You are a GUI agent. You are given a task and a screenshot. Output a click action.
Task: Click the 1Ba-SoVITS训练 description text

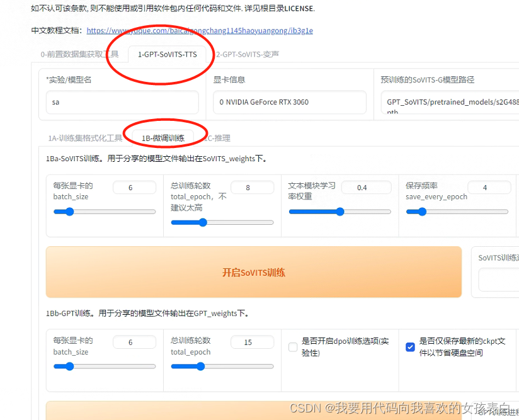coord(156,159)
